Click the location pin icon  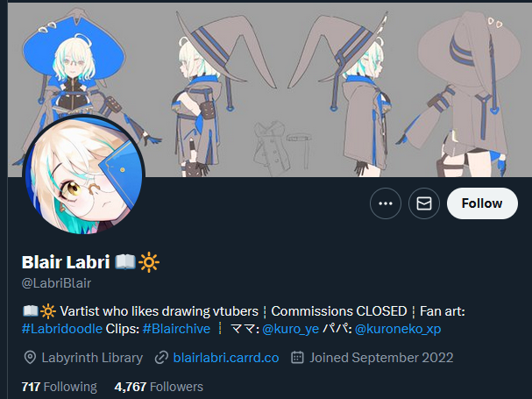click(x=30, y=358)
